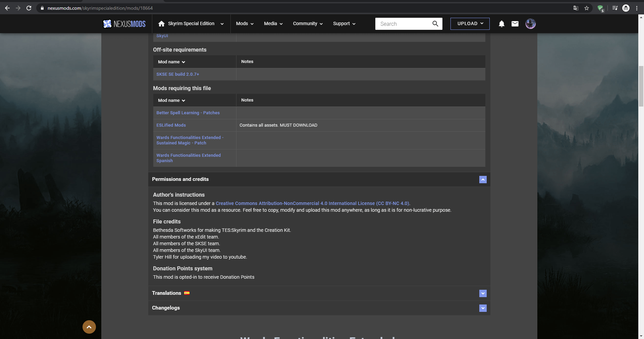Open the UPLOAD dropdown
This screenshot has width=644, height=339.
pos(470,24)
